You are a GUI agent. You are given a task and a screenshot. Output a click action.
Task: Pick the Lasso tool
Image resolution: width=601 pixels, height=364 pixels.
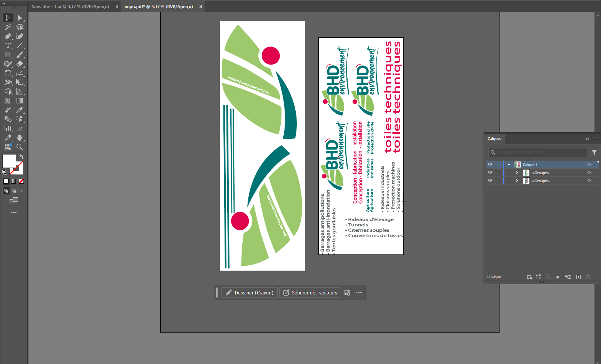20,27
